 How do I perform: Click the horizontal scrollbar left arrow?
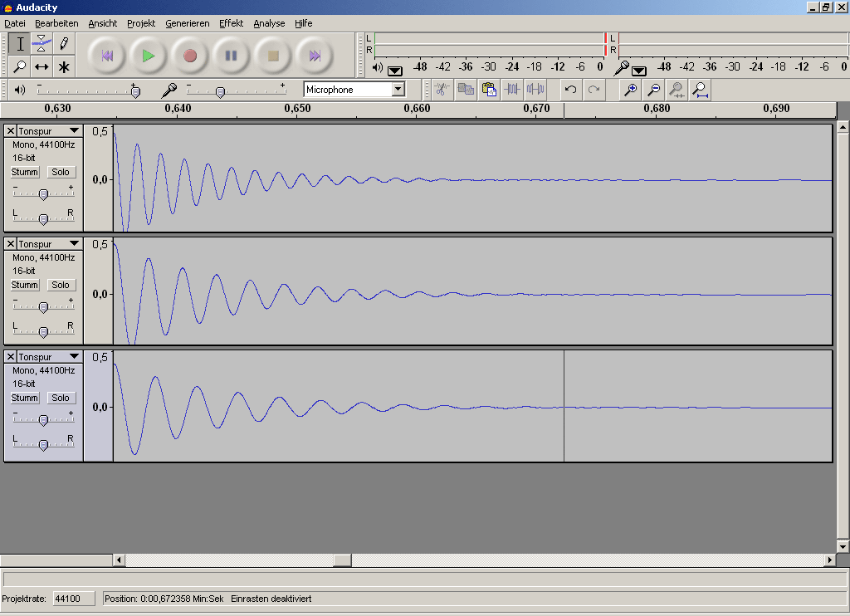[120, 560]
